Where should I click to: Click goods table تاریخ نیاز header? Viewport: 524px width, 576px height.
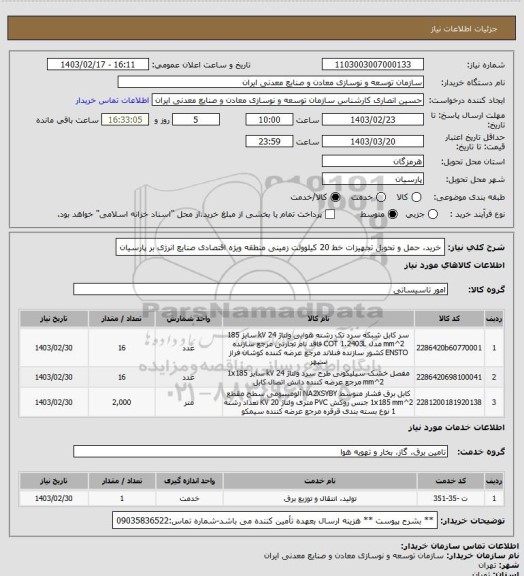coord(54,318)
